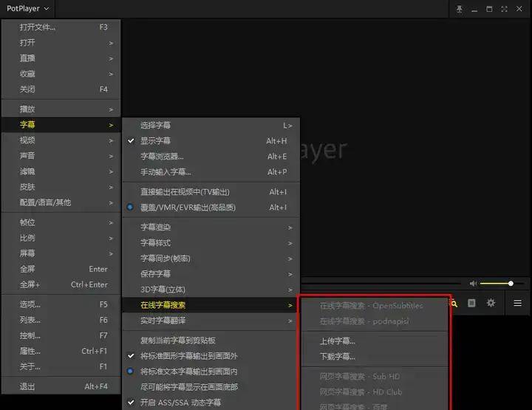The height and width of the screenshot is (410, 532).
Task: Open 列表... menu item
Action: 61,320
